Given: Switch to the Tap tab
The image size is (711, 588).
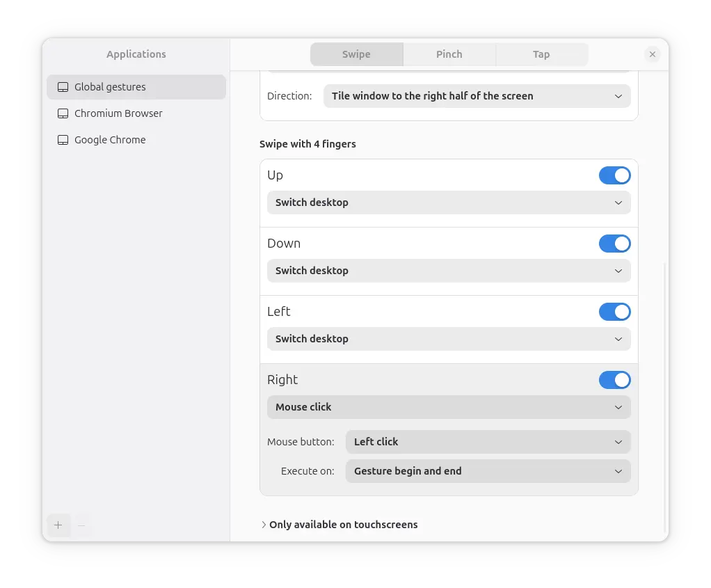Looking at the screenshot, I should pos(541,54).
